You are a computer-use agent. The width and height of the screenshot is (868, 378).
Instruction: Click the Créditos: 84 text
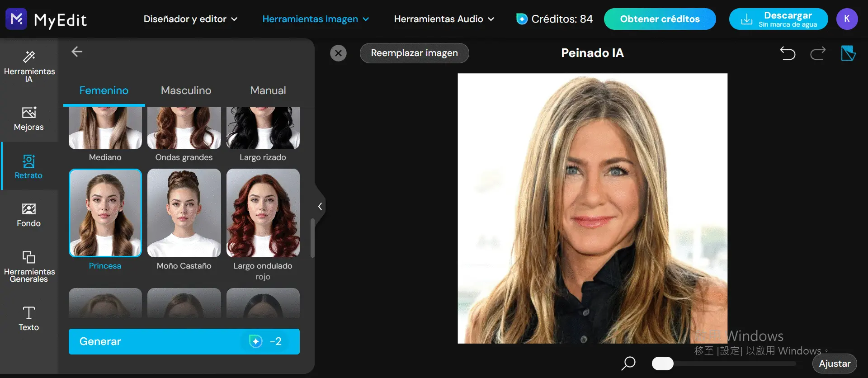pos(562,19)
